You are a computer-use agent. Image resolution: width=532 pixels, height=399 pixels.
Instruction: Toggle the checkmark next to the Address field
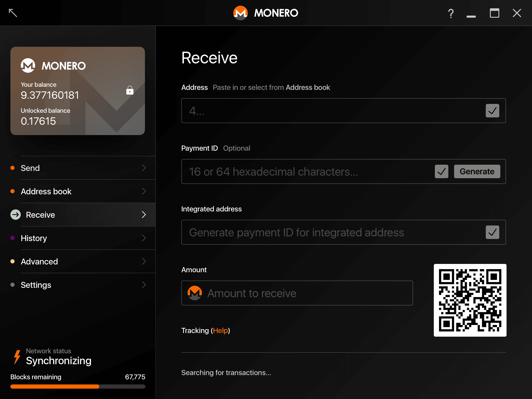(492, 111)
